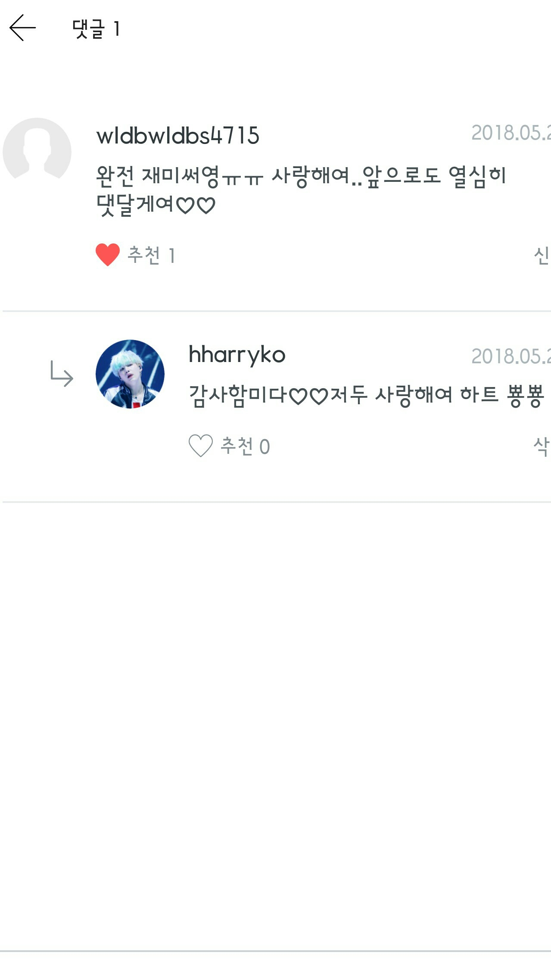Tap the first comment's date stamp
The image size is (551, 980).
click(511, 133)
